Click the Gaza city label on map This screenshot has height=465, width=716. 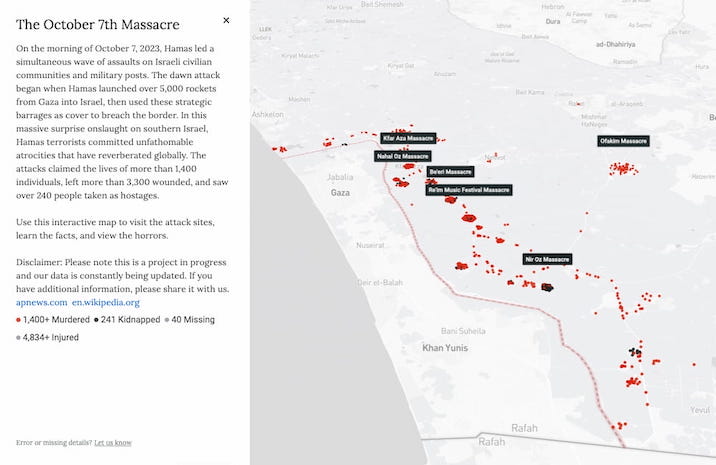[x=340, y=193]
